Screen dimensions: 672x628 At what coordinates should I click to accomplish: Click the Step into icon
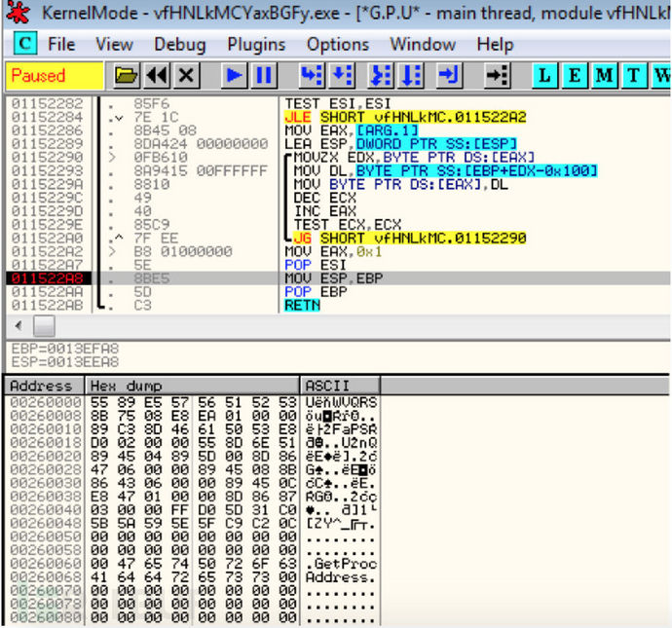coord(311,76)
